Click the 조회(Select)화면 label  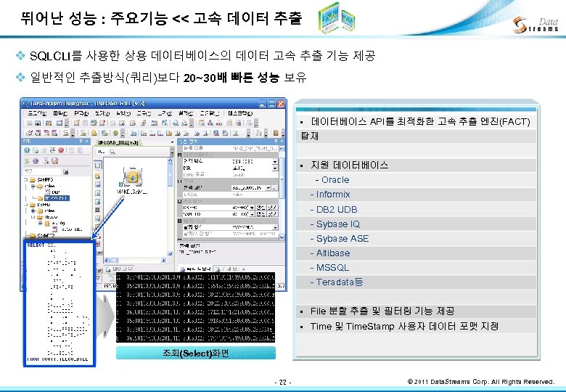tap(196, 353)
